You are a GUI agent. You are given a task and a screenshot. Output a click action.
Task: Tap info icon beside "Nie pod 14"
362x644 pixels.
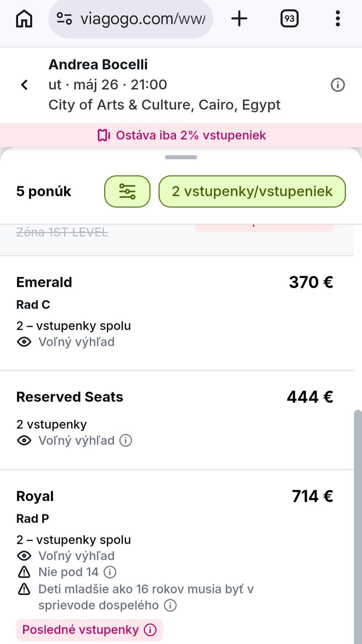tap(110, 572)
